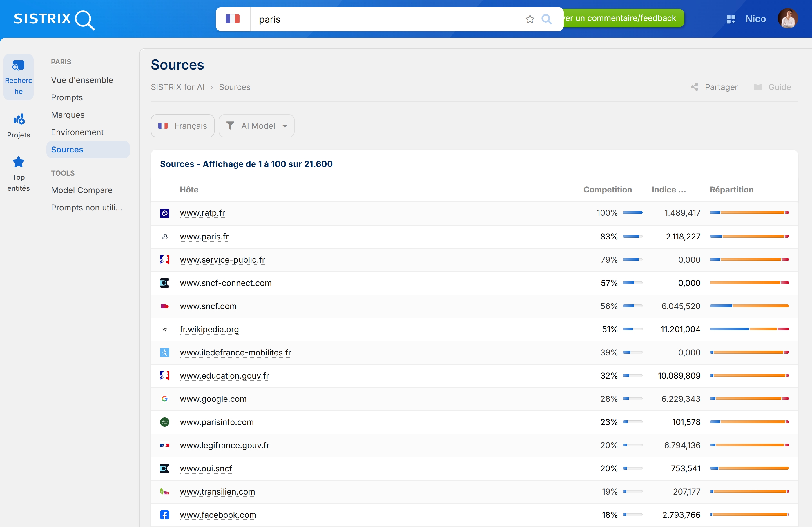Open the www.paris.fr host link
The image size is (812, 527).
point(204,236)
